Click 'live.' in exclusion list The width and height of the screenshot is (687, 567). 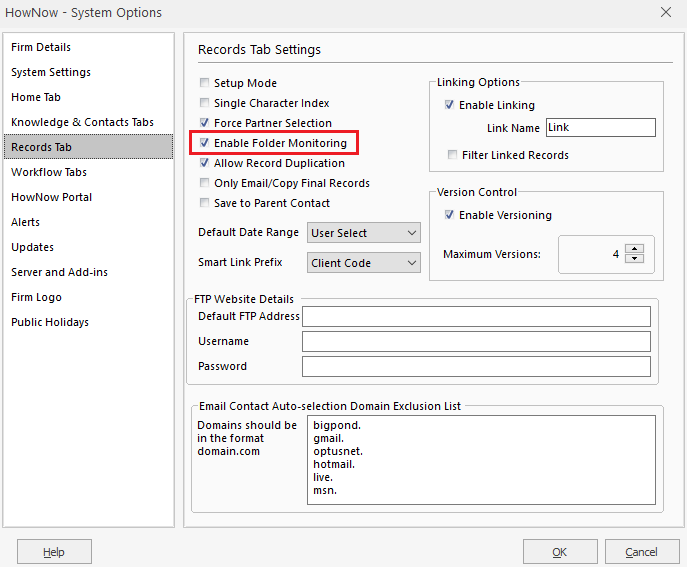pyautogui.click(x=323, y=477)
